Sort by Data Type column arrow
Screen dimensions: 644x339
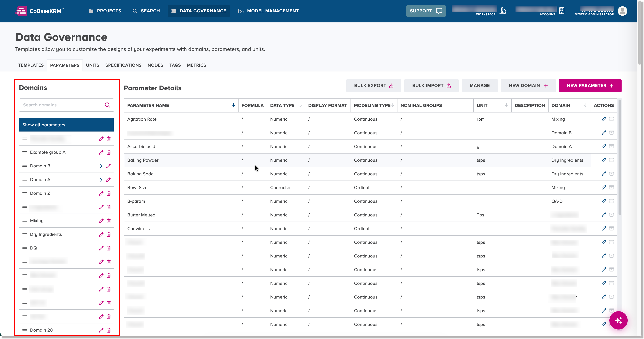(300, 105)
